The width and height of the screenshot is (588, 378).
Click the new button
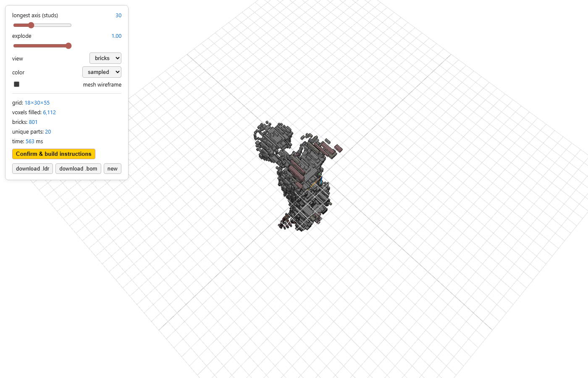tap(113, 168)
